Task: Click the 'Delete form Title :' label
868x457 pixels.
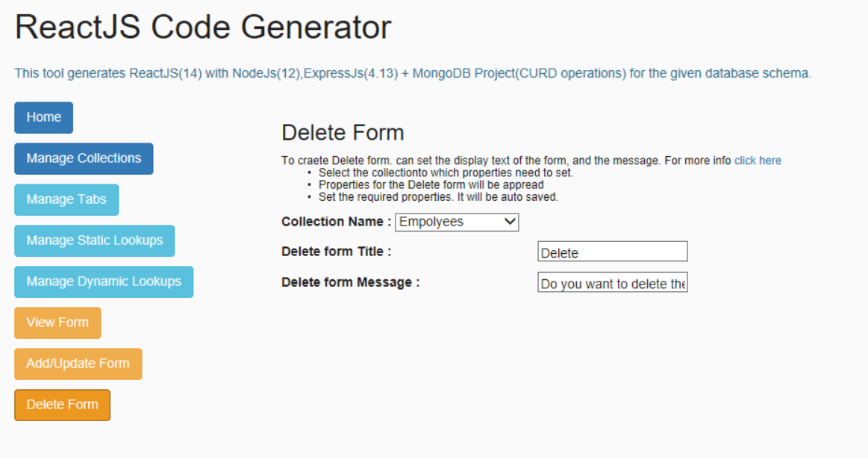Action: 337,252
